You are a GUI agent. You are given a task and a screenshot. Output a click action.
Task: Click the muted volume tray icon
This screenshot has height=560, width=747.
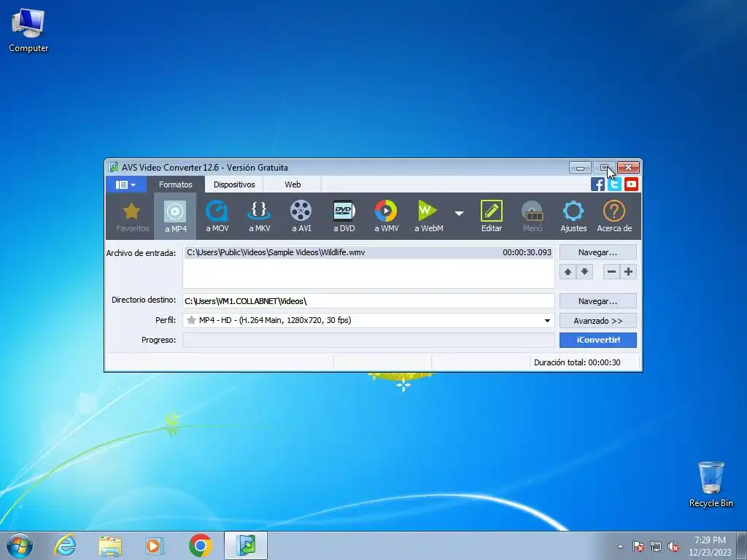[673, 547]
